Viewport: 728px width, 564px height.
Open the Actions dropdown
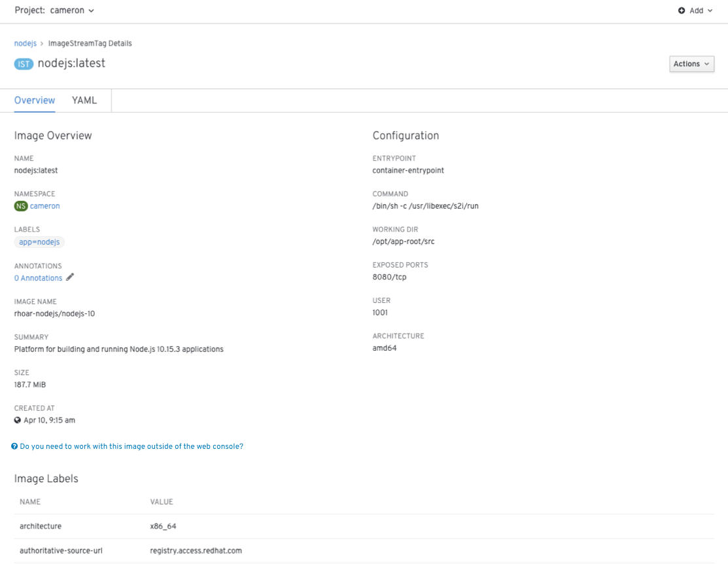pyautogui.click(x=691, y=63)
